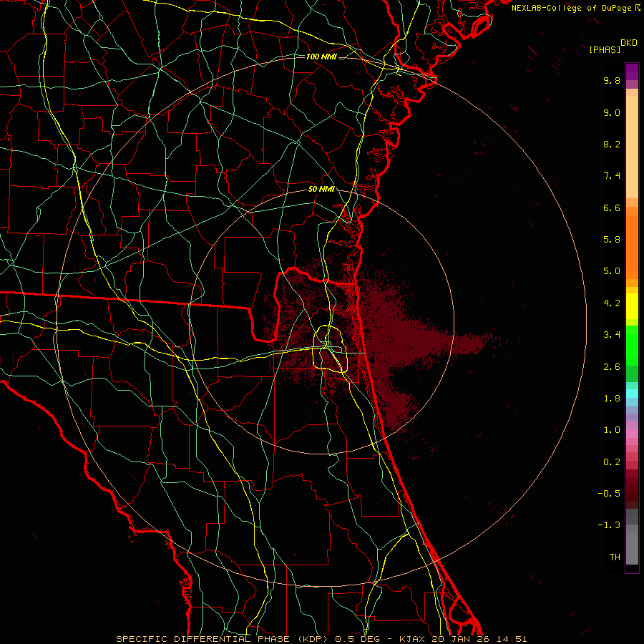Click the 1.0 legend value
This screenshot has width=644, height=644.
tap(612, 430)
